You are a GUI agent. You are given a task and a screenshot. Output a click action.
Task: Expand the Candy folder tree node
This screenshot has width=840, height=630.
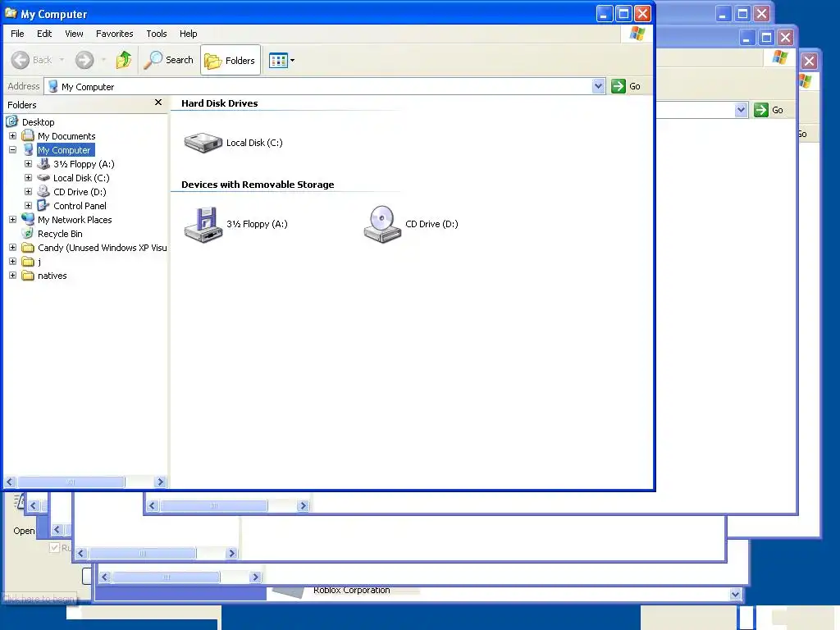(x=13, y=248)
